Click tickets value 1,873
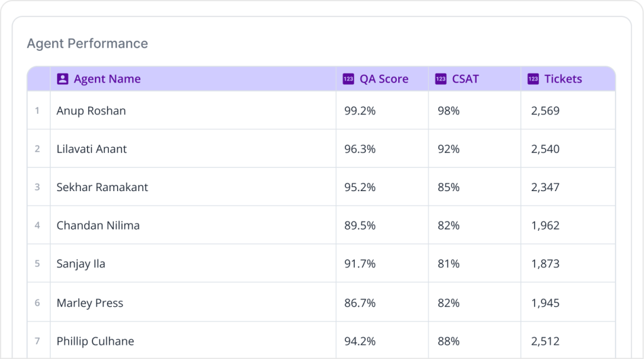This screenshot has width=644, height=359. (x=545, y=263)
